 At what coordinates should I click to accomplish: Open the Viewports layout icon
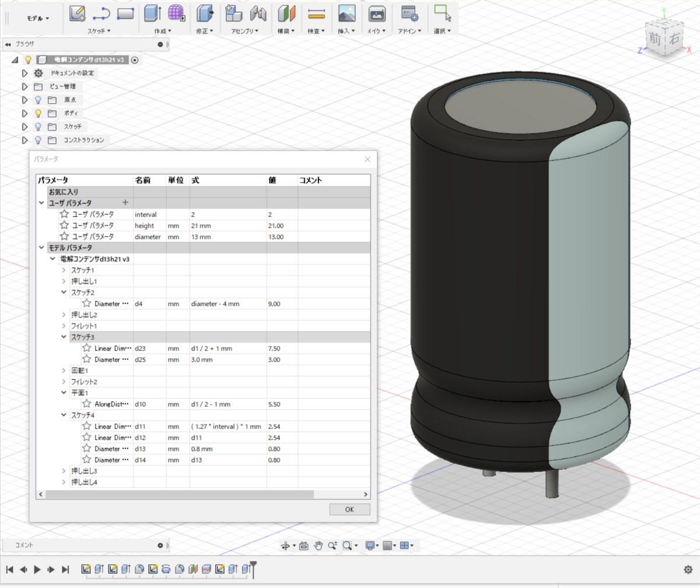(x=404, y=545)
